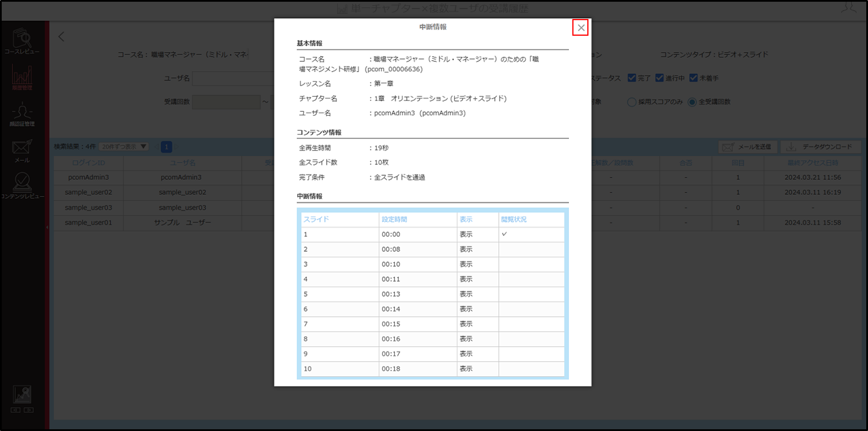The image size is (868, 431).
Task: Click the user name value pcomAdmin3 (pcomAdmin3)
Action: [420, 114]
